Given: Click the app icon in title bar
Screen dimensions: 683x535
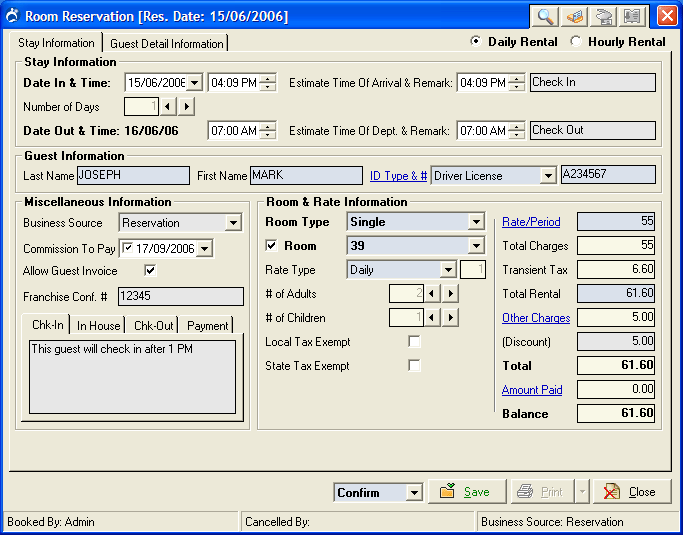Looking at the screenshot, I should pos(13,17).
